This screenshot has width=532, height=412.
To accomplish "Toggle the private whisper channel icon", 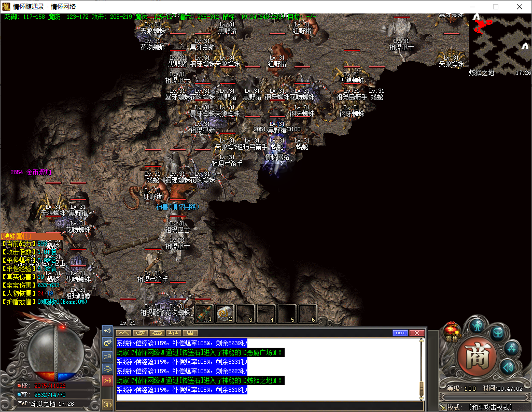I will pos(107,343).
